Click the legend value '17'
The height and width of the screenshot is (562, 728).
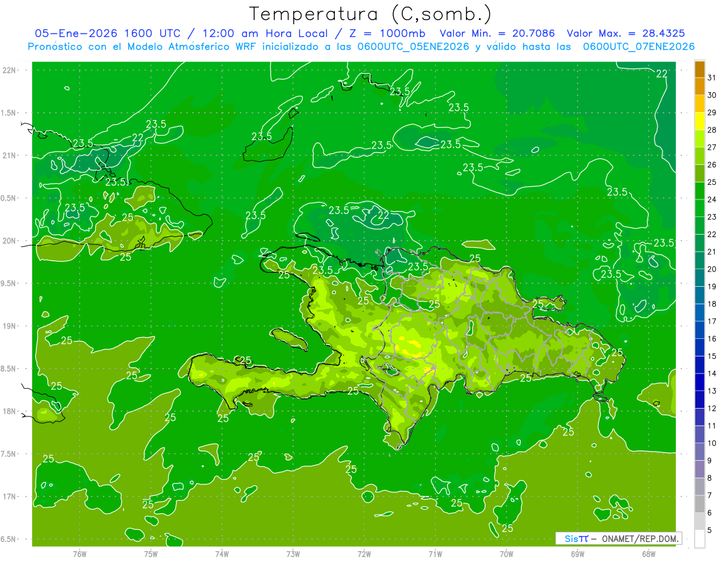pos(712,321)
